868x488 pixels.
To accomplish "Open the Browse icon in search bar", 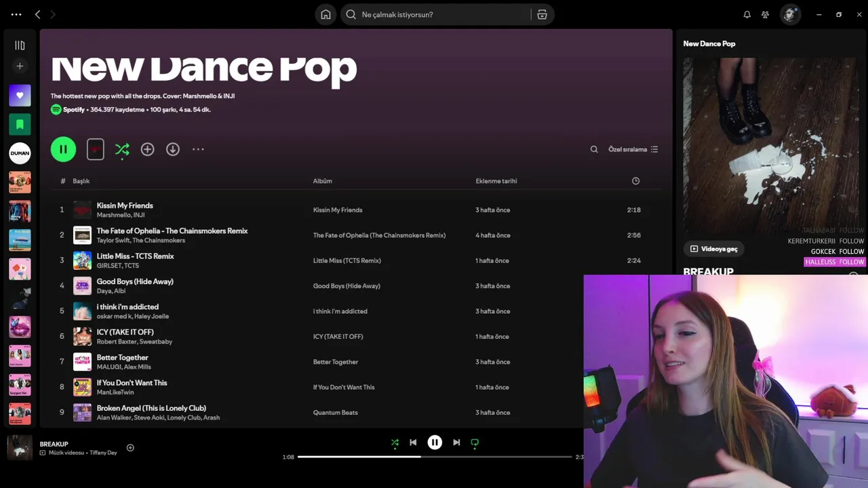I will (542, 14).
